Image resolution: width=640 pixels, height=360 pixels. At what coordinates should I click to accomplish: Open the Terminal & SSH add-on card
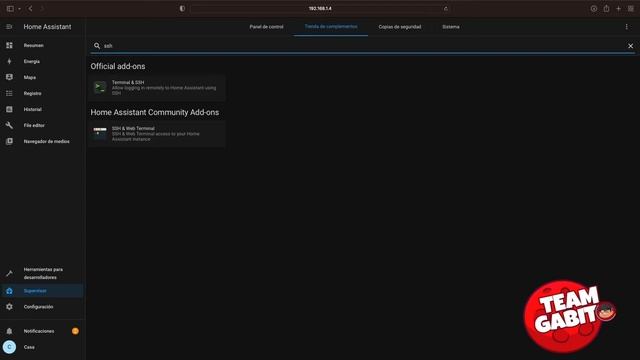(x=157, y=88)
